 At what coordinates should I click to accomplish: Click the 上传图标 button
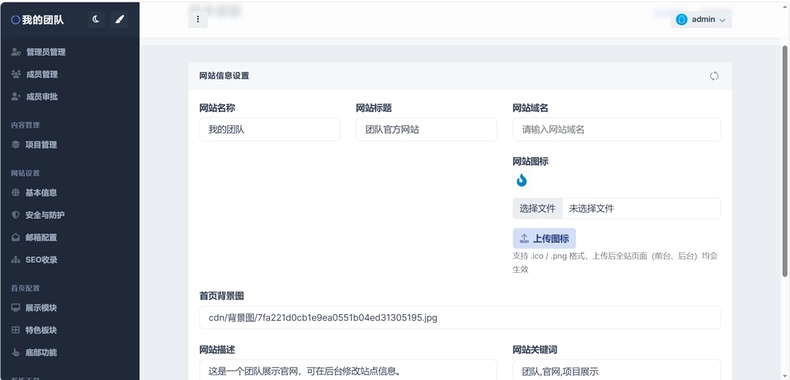coord(544,239)
